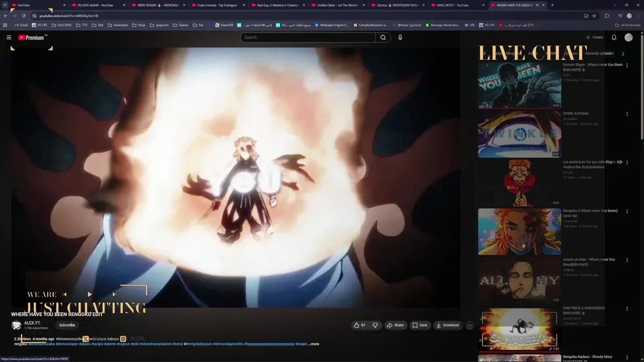Open the ALEX.YT. channel avatar
This screenshot has height=362, width=644.
click(17, 325)
